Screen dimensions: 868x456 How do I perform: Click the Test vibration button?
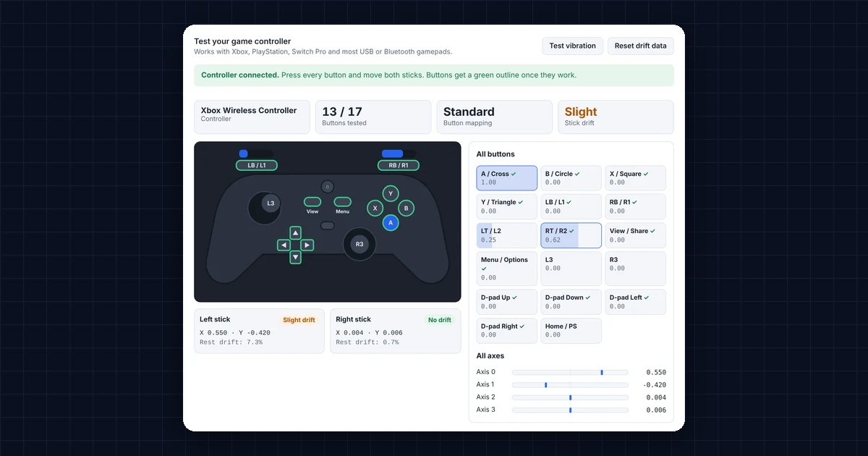point(572,46)
